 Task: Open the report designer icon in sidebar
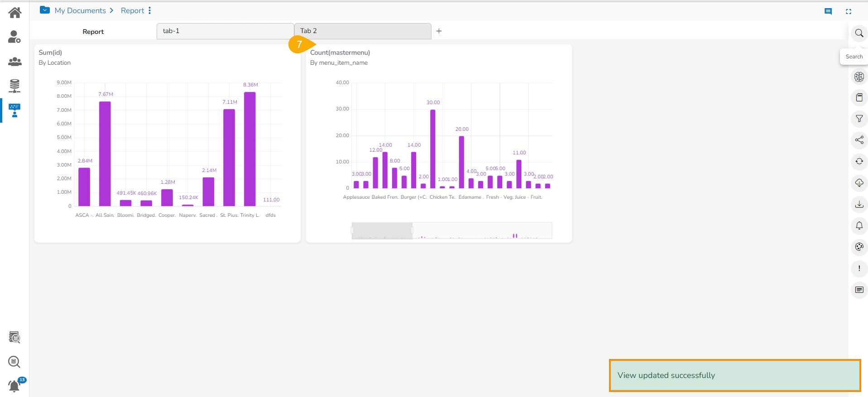[x=14, y=110]
